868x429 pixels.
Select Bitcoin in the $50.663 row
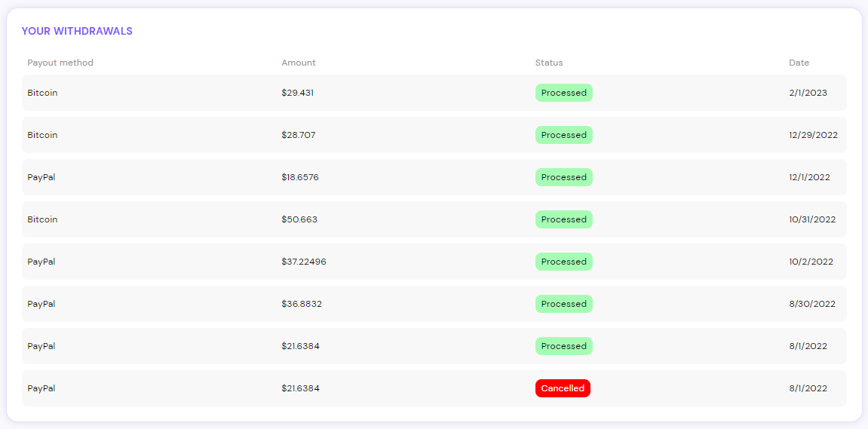(x=43, y=219)
